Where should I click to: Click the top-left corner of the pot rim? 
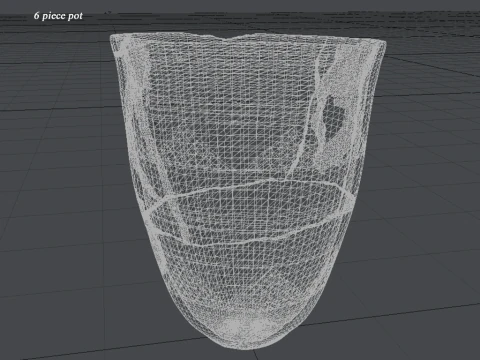point(113,38)
